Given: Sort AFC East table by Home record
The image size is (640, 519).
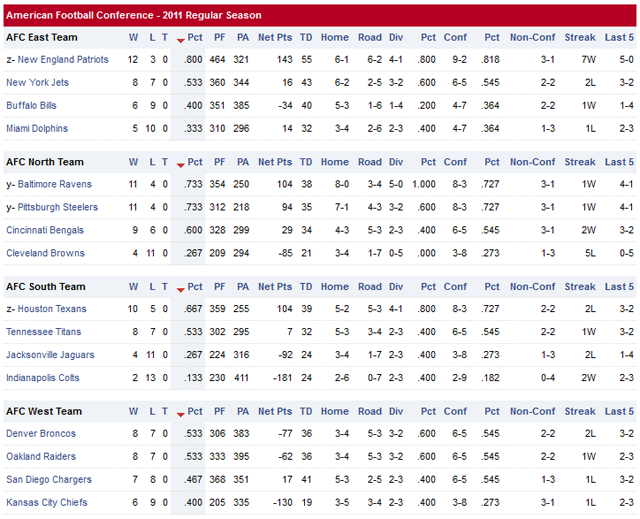Looking at the screenshot, I should coord(335,38).
